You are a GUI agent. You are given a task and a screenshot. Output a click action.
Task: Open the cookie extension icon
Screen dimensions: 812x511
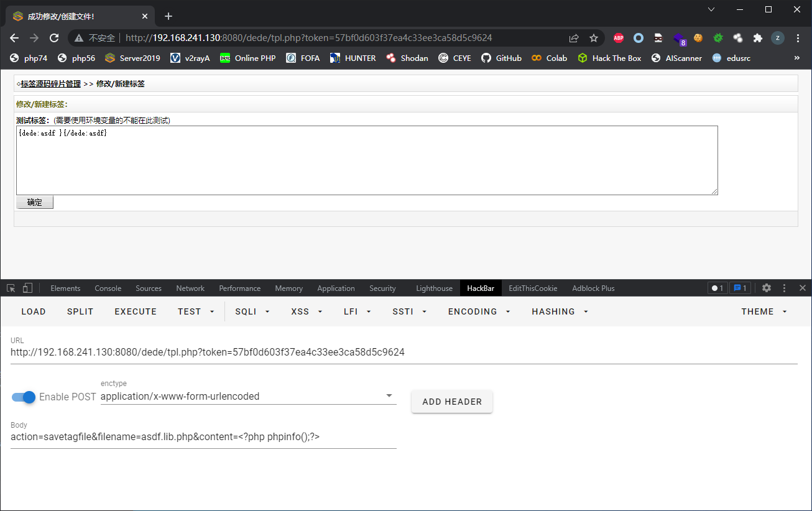click(x=698, y=38)
